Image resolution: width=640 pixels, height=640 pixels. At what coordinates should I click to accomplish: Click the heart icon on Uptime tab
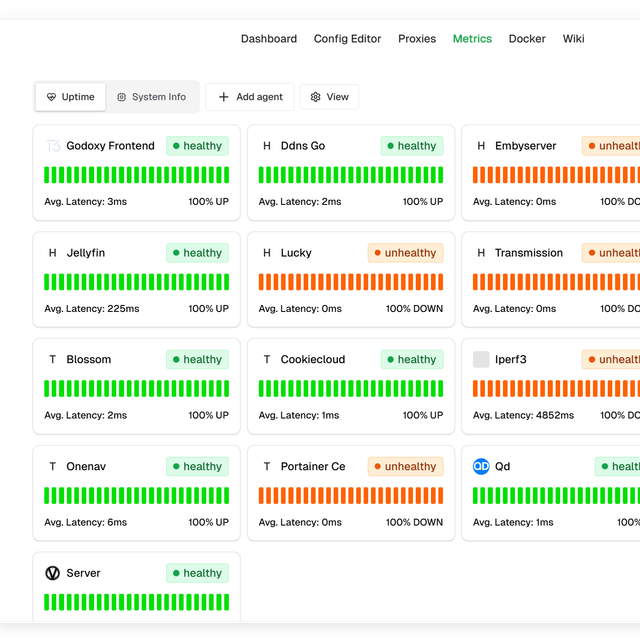[51, 97]
